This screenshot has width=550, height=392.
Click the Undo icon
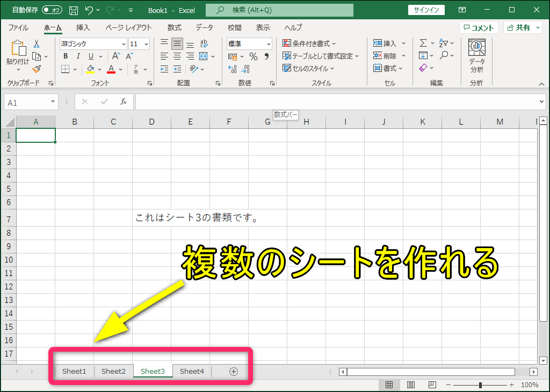click(89, 10)
